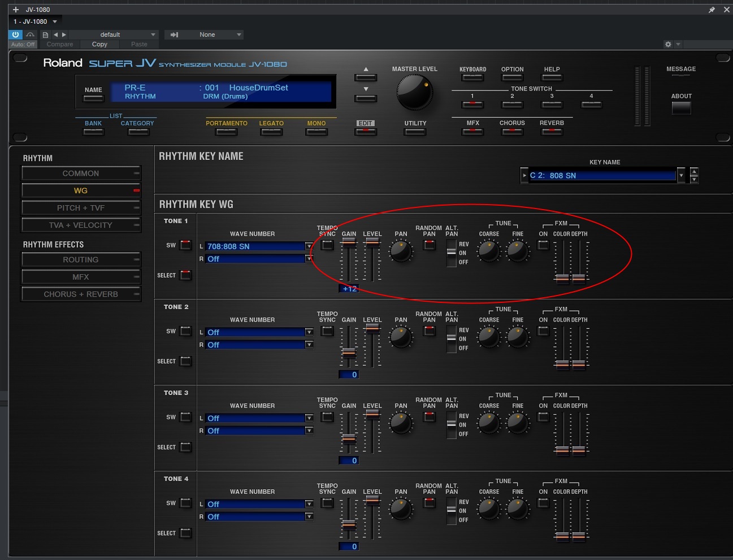Toggle Tone 2 Tempo Sync switch
Screen dimensions: 733x560
[x=327, y=331]
